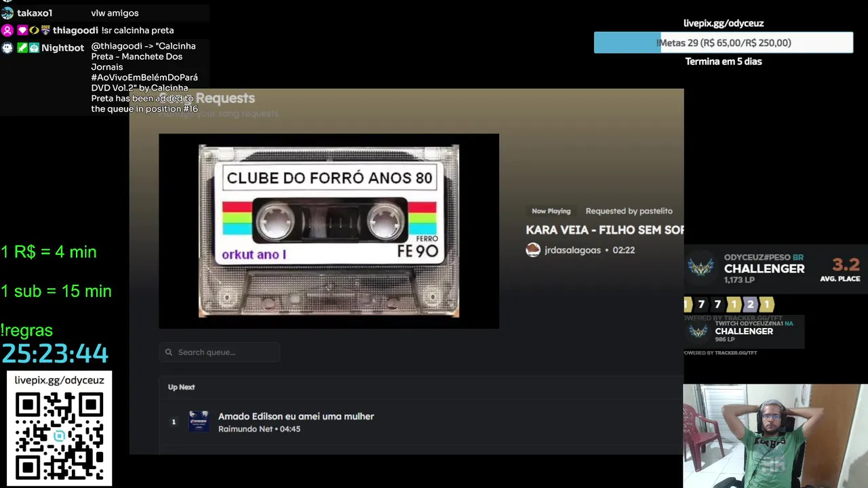The height and width of the screenshot is (488, 868).
Task: Click the Up Next heading
Action: [x=181, y=387]
